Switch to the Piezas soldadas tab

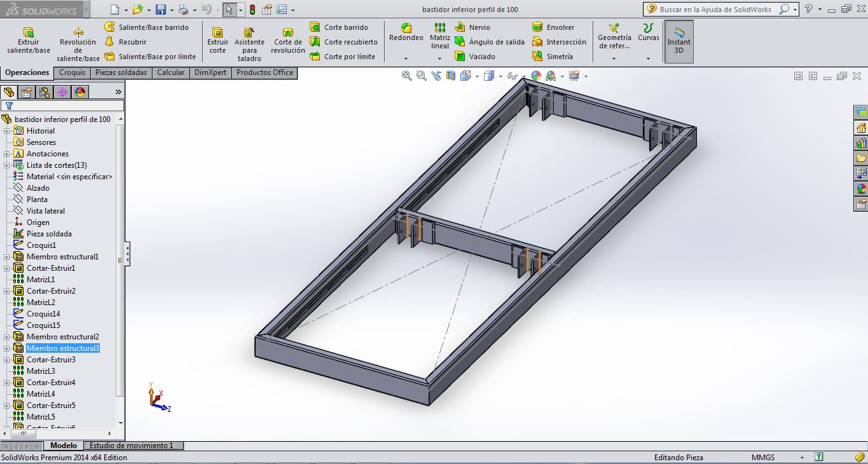pyautogui.click(x=121, y=72)
